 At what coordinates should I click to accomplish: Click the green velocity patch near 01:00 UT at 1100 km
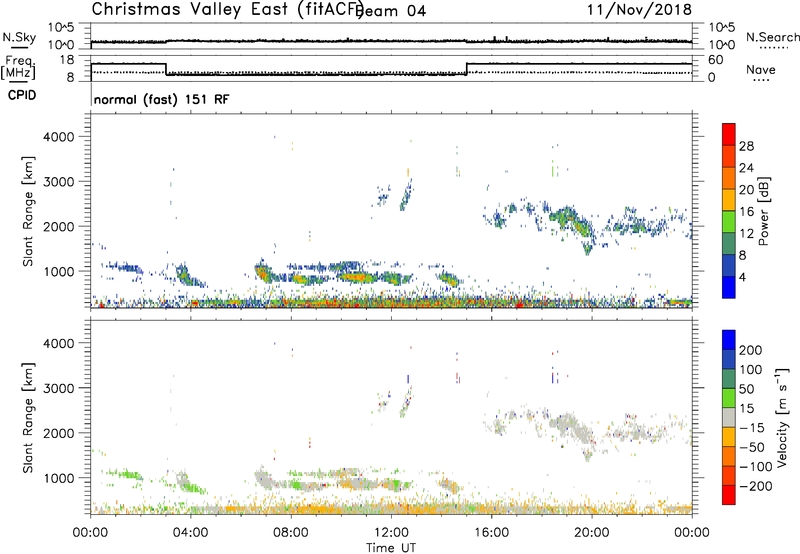124,474
